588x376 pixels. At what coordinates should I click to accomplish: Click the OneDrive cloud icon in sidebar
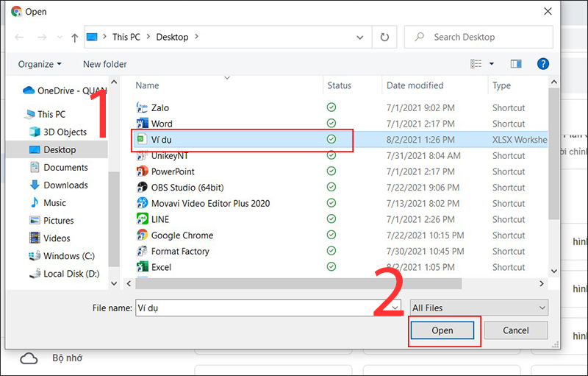click(x=29, y=91)
